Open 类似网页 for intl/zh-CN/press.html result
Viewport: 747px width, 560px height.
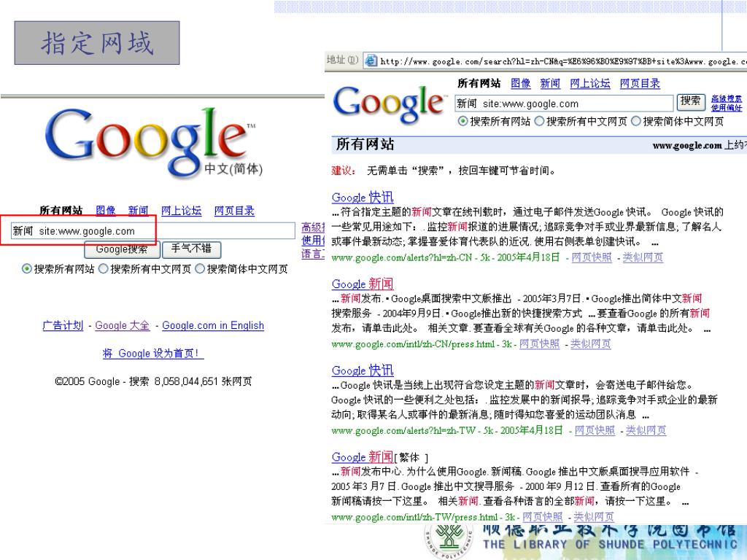591,344
